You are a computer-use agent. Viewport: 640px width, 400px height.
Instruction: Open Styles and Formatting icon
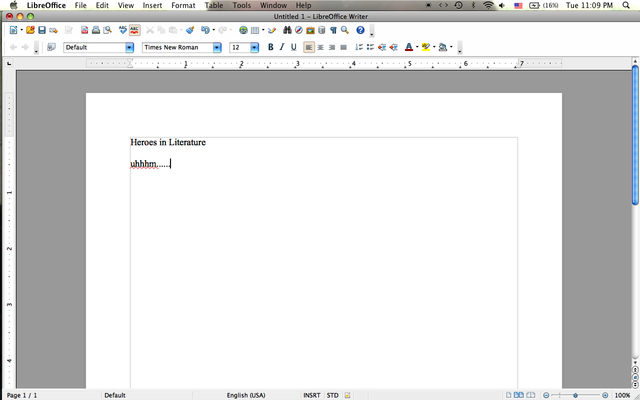coord(51,47)
